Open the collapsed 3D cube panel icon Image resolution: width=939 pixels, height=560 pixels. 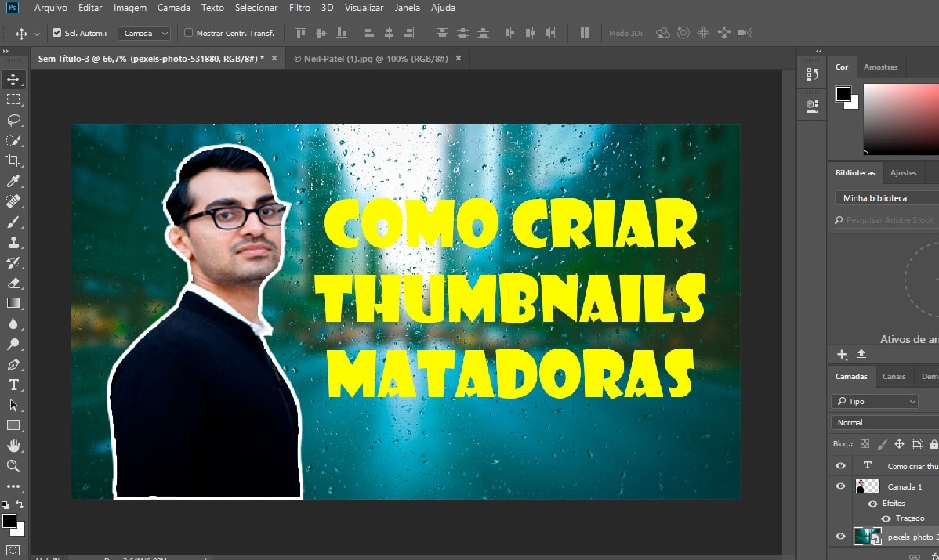pyautogui.click(x=812, y=106)
